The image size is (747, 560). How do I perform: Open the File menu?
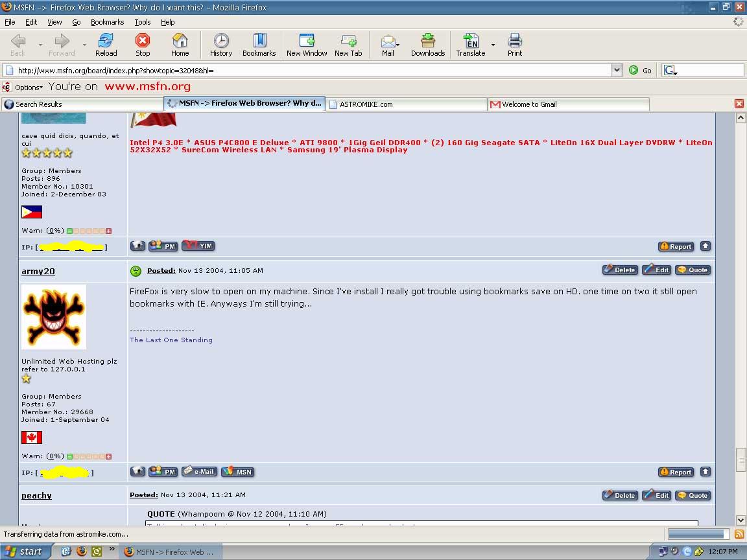(x=10, y=22)
